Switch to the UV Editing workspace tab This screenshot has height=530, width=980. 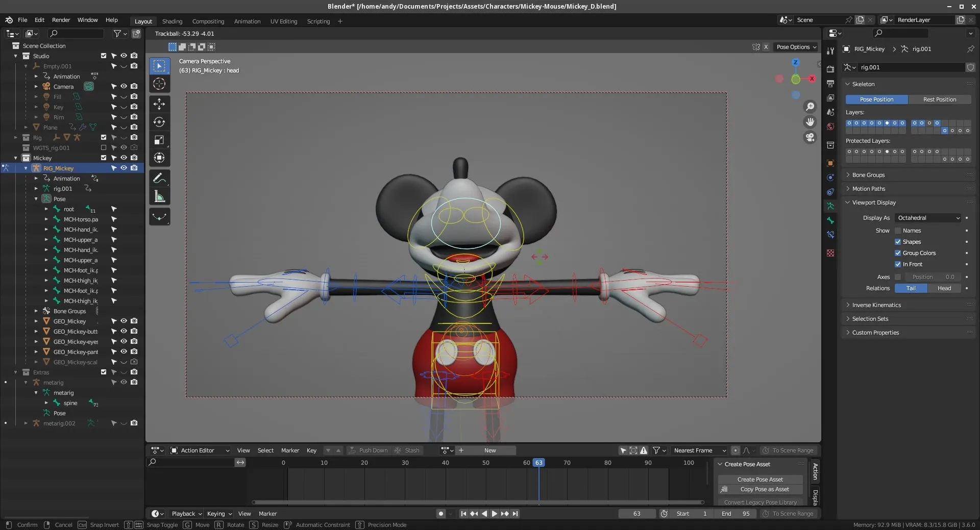coord(284,21)
